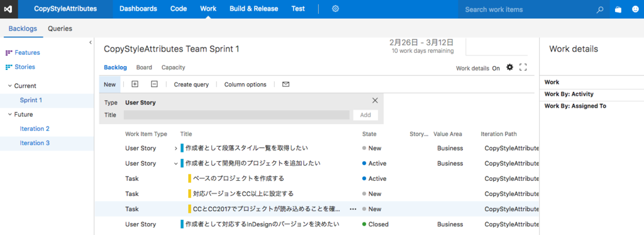The image size is (644, 235).
Task: Sort by the Title column header
Action: point(186,134)
